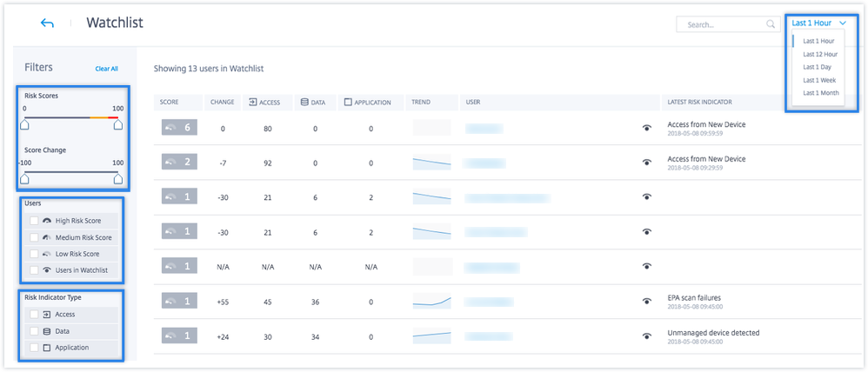Screen dimensions: 868x372
Task: Sort by the Access column header
Action: [x=264, y=102]
